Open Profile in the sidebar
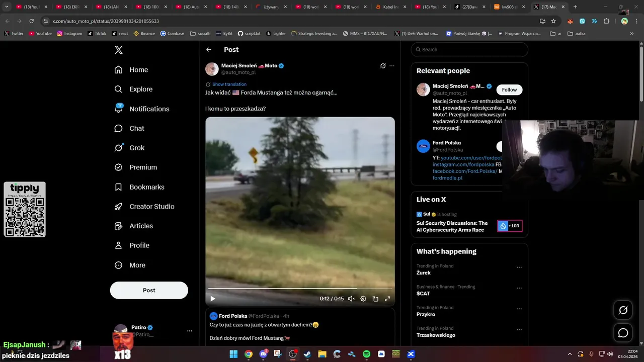Viewport: 644px width, 362px height. pyautogui.click(x=132, y=245)
